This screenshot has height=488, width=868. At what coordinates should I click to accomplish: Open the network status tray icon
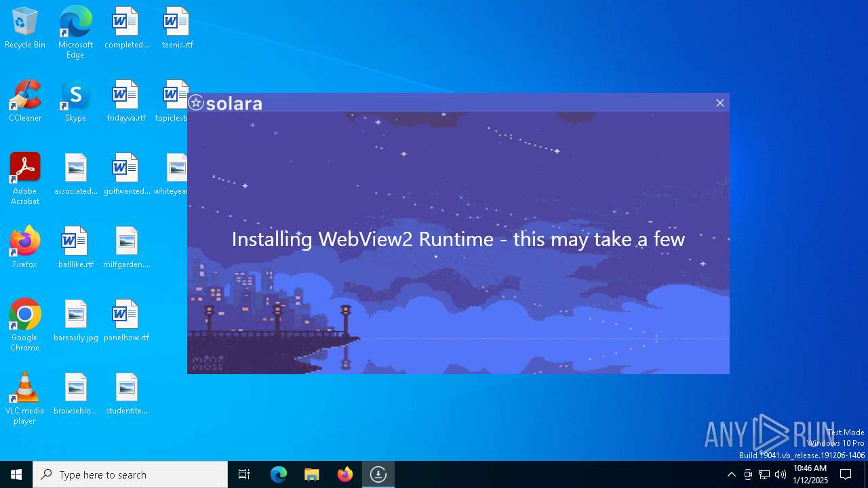point(764,474)
